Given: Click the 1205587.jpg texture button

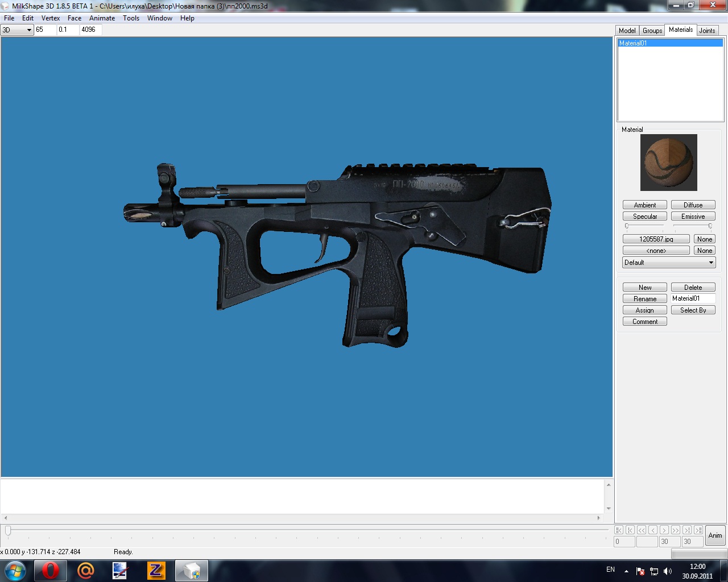Looking at the screenshot, I should click(656, 239).
